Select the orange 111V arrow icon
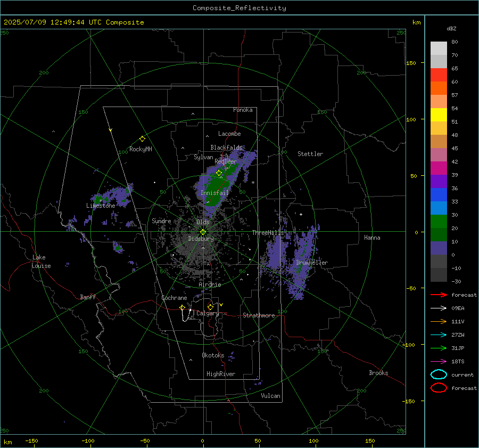The image size is (479, 448). point(439,321)
